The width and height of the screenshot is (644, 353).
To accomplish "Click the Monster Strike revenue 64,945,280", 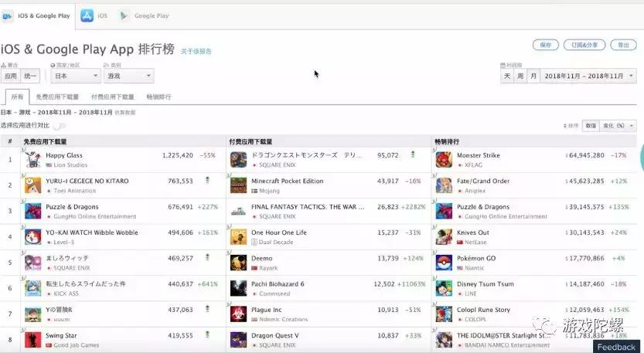I will (x=587, y=155).
